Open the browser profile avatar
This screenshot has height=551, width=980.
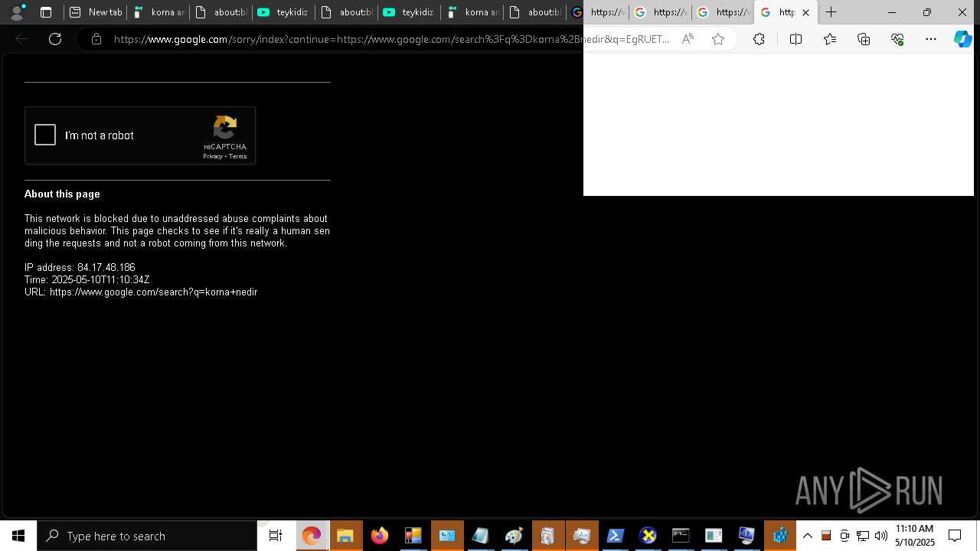point(17,12)
